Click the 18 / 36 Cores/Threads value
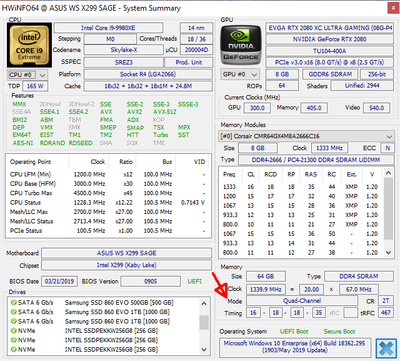 pyautogui.click(x=196, y=39)
